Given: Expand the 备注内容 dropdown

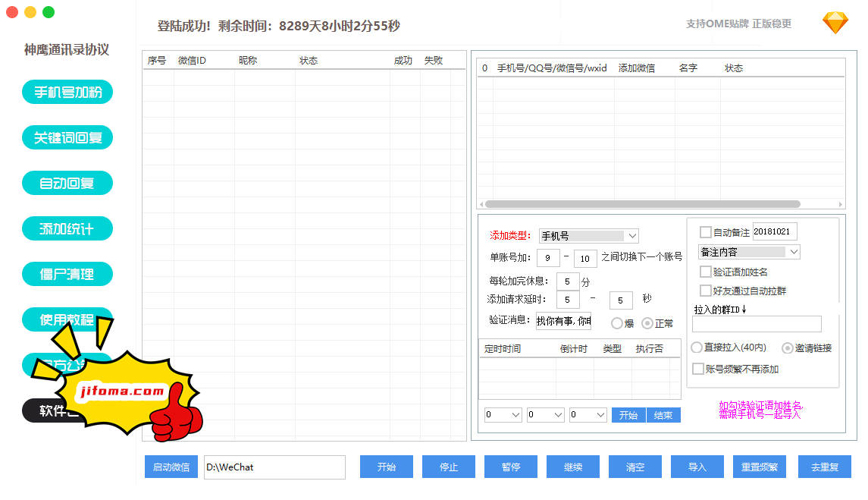Looking at the screenshot, I should [749, 251].
